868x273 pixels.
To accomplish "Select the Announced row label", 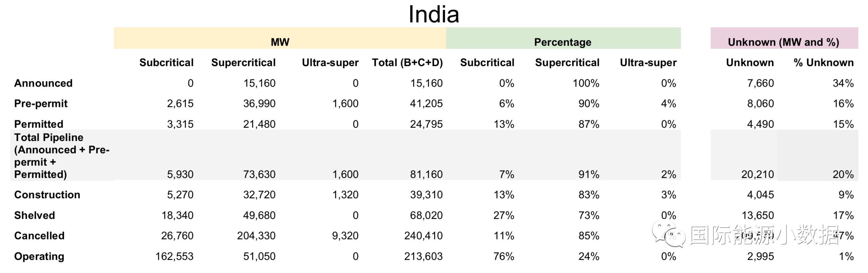I will click(43, 83).
